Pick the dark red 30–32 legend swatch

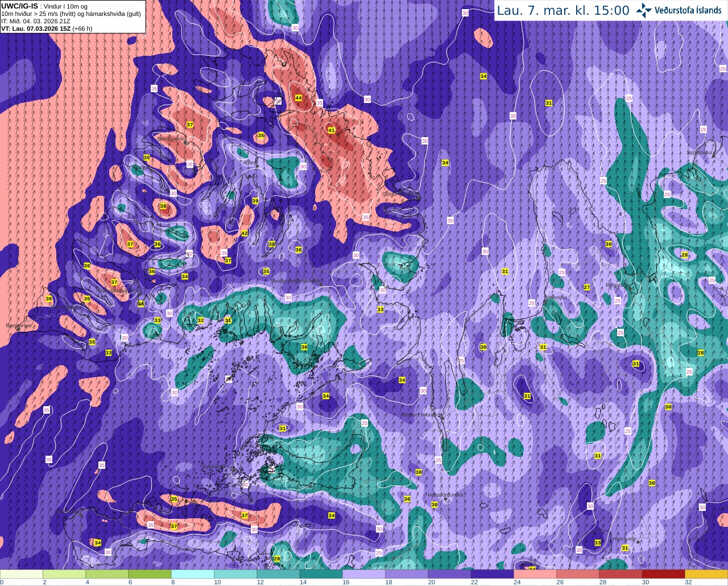click(x=663, y=574)
